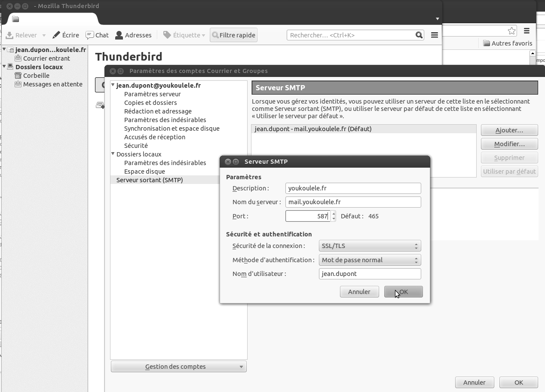Image resolution: width=545 pixels, height=392 pixels.
Task: Select Paramètres serveur in the account tree
Action: [x=152, y=94]
